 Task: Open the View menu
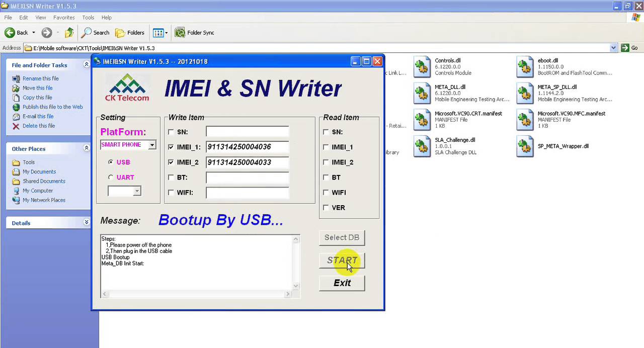[x=41, y=18]
